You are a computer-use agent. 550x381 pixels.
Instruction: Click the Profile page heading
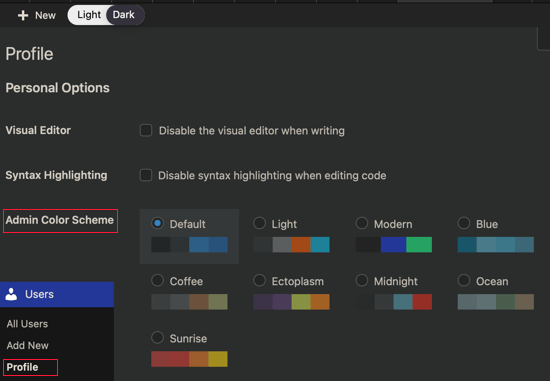point(29,54)
